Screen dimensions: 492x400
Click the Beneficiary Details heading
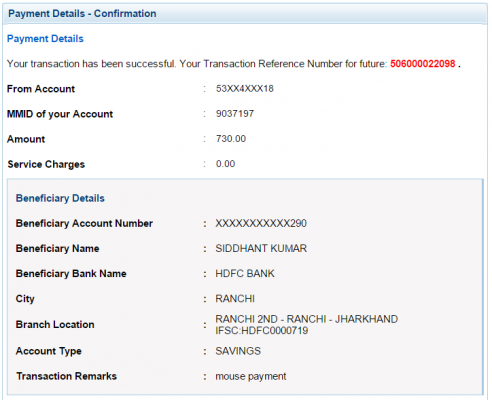[60, 198]
